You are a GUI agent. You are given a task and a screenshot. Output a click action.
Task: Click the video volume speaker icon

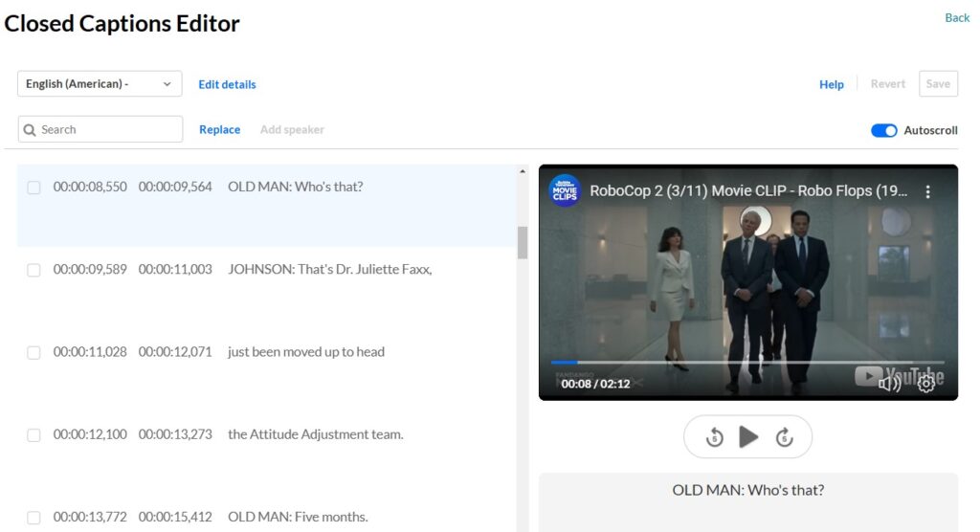pyautogui.click(x=889, y=384)
